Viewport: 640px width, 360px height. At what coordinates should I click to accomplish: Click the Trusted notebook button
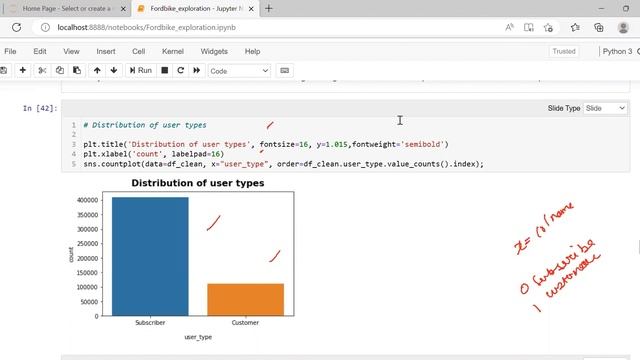(x=564, y=51)
